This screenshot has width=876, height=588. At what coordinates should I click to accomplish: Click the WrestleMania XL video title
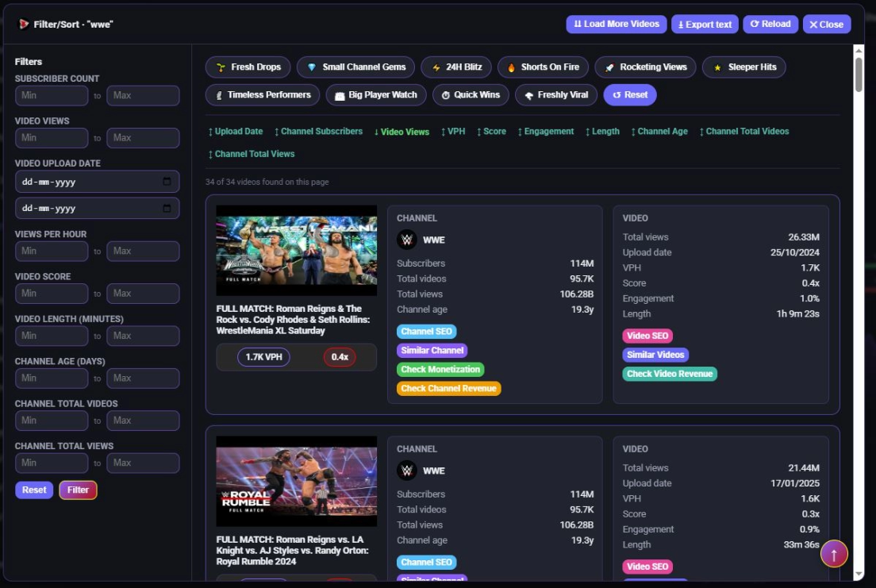click(293, 320)
